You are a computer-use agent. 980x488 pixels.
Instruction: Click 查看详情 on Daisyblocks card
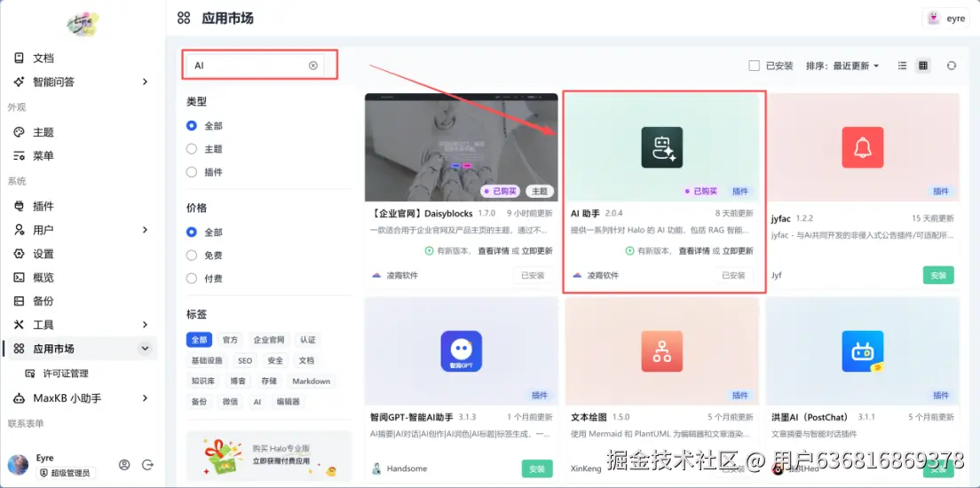(x=494, y=250)
